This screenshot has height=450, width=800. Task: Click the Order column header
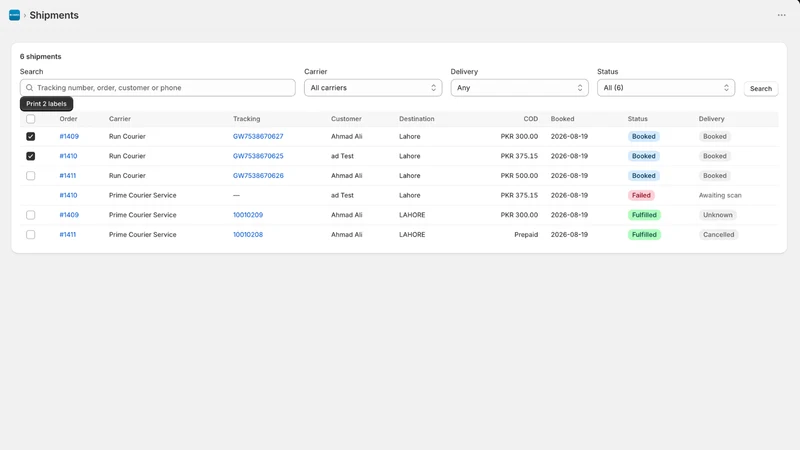point(68,119)
